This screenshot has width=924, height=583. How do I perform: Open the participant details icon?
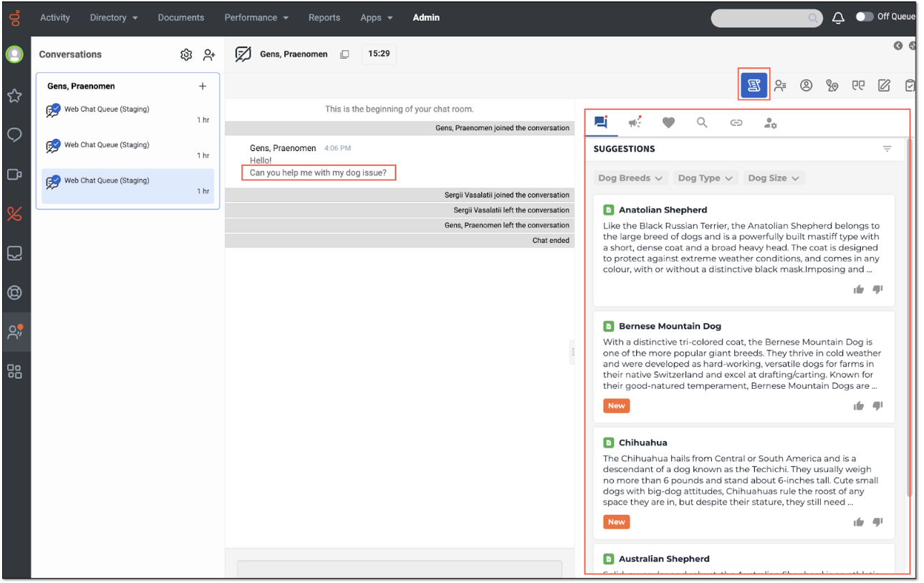tap(781, 86)
